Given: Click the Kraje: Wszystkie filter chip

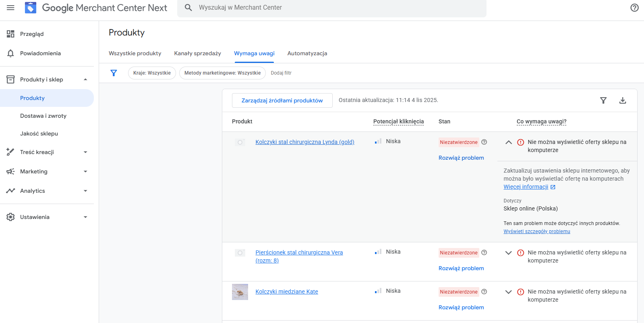Looking at the screenshot, I should click(152, 73).
